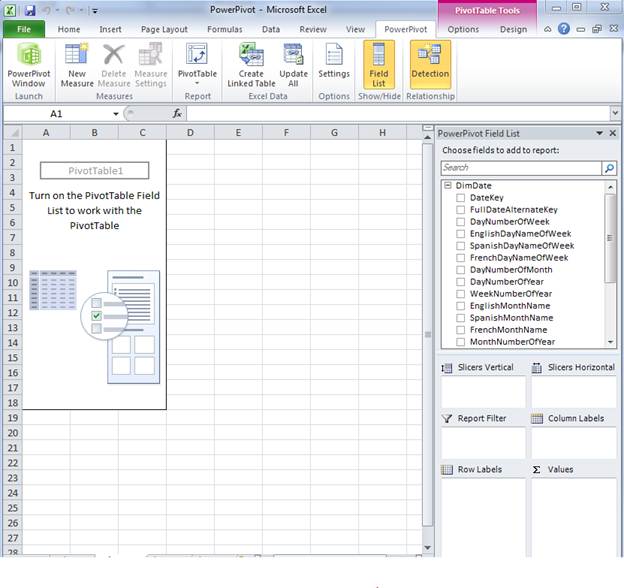Image resolution: width=624 pixels, height=588 pixels.
Task: Create a New Measure
Action: point(77,65)
